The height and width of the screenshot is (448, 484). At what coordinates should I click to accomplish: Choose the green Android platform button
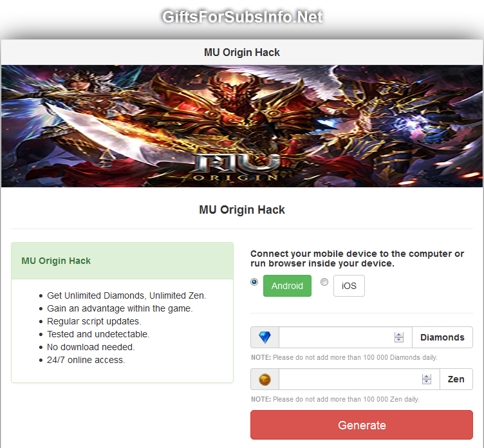click(287, 286)
